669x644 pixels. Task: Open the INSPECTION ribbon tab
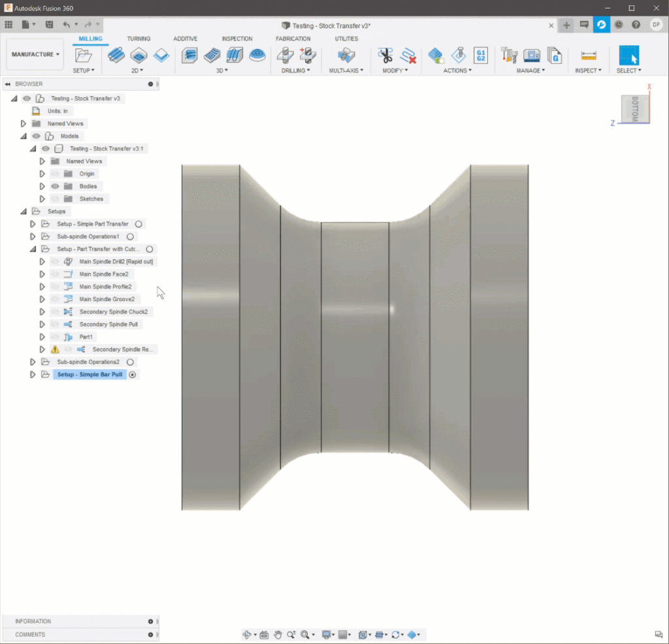(x=237, y=39)
